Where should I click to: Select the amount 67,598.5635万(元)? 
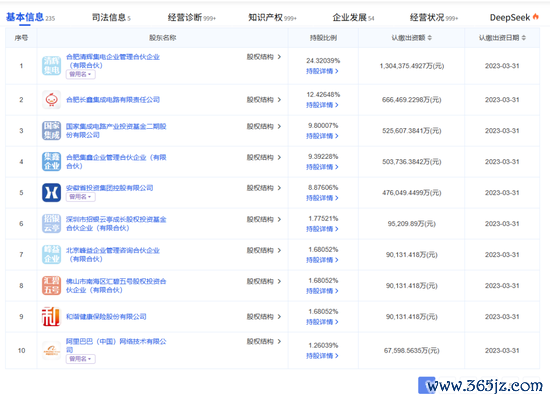(412, 350)
